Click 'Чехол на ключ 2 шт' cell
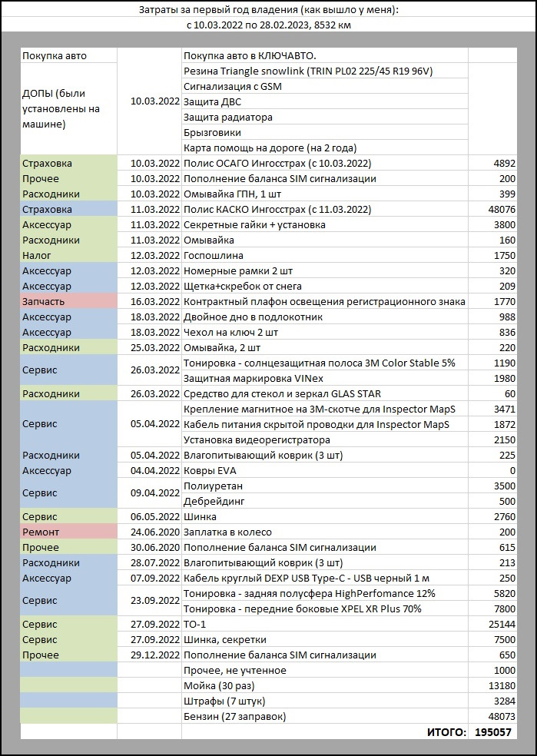The image size is (537, 756). (x=325, y=333)
